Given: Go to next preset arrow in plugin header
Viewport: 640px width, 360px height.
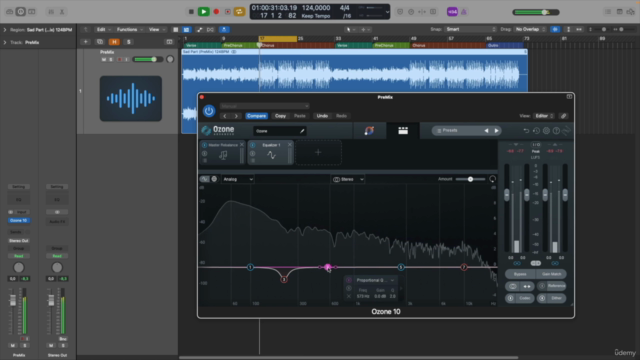Looking at the screenshot, I should [236, 116].
